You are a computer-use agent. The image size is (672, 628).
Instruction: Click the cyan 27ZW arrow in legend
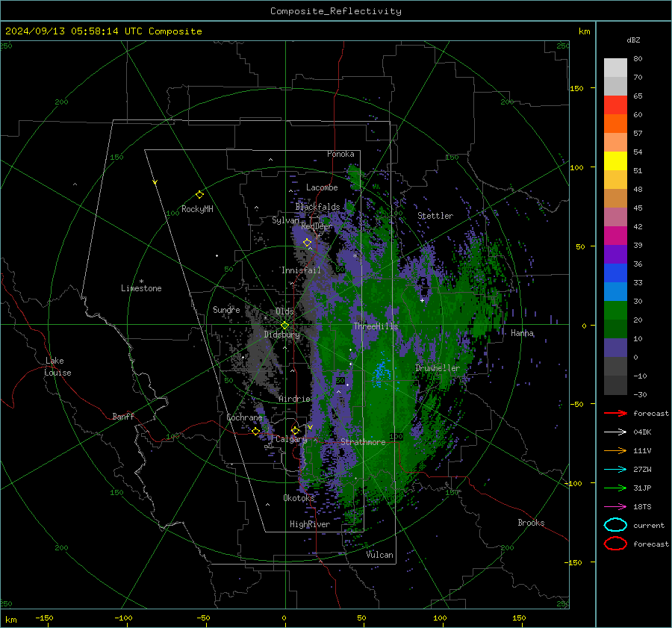click(615, 470)
